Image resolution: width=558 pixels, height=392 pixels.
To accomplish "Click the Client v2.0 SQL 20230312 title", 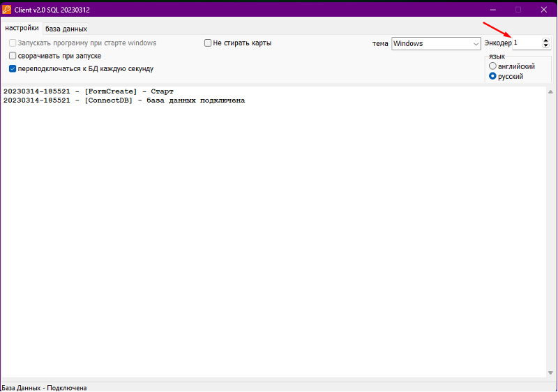I will (52, 10).
